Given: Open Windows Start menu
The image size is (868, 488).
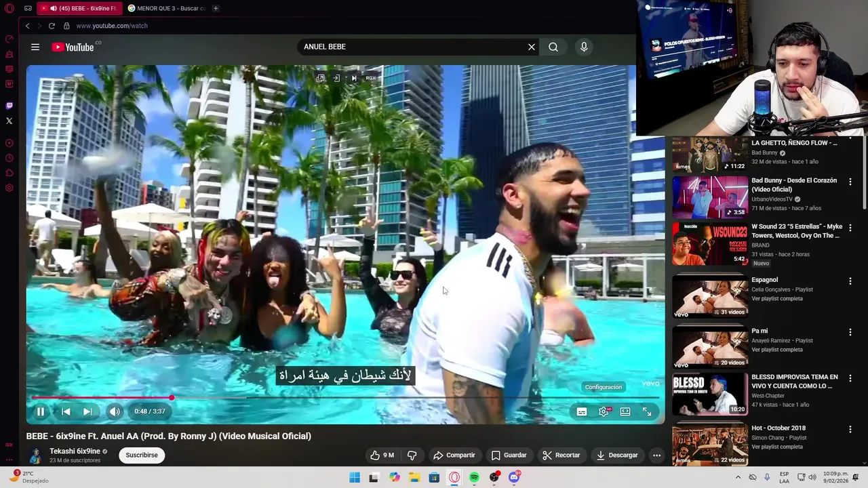Looking at the screenshot, I should coord(355,477).
